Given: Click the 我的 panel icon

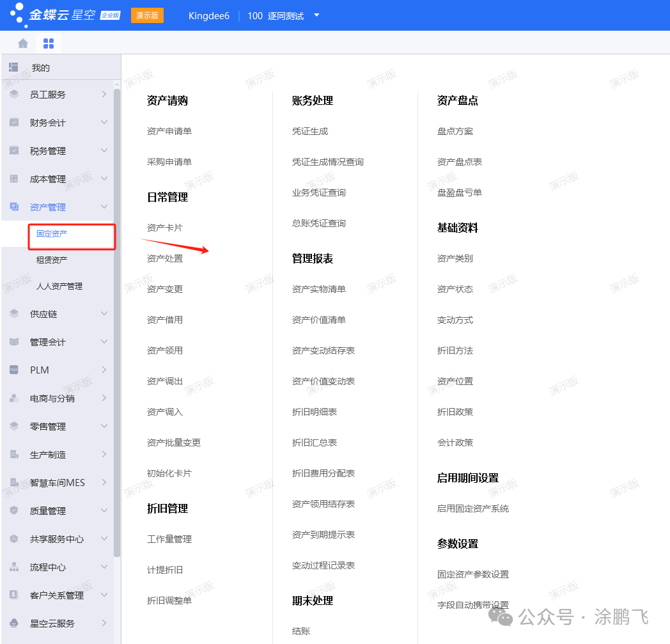Looking at the screenshot, I should click(13, 67).
